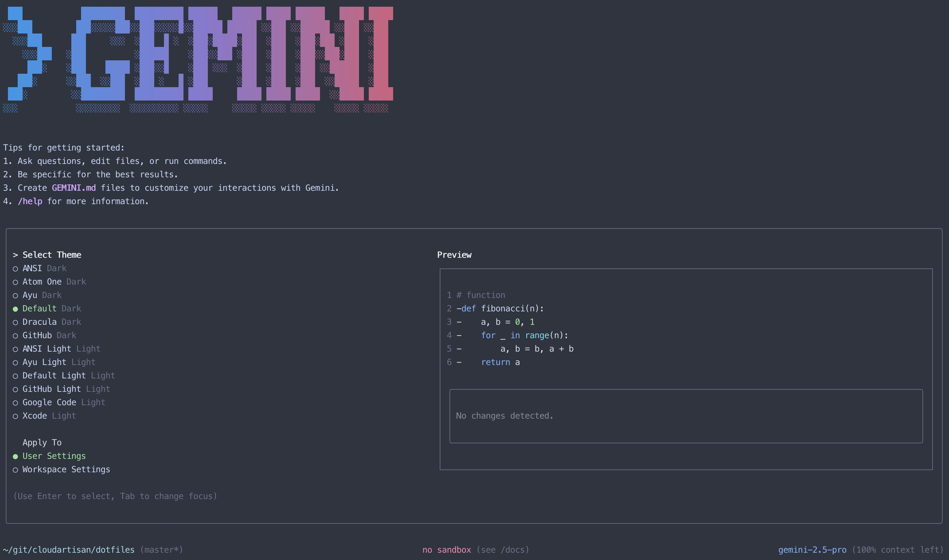Click the Apply To section label
The width and height of the screenshot is (949, 560).
pyautogui.click(x=42, y=443)
